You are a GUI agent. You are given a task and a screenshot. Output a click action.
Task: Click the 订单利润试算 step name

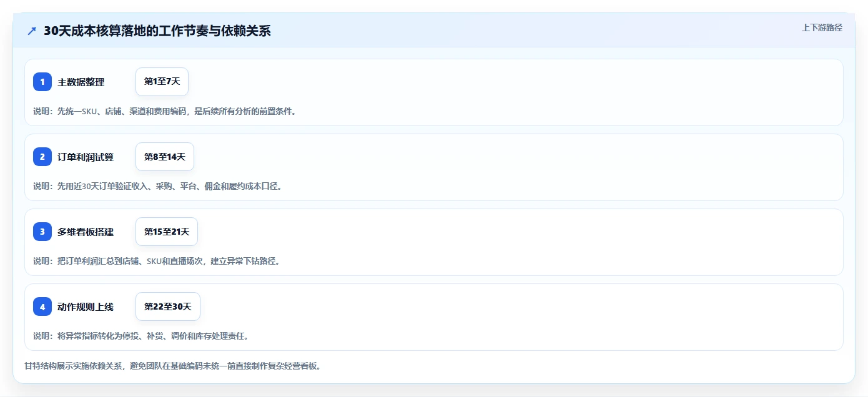point(86,157)
